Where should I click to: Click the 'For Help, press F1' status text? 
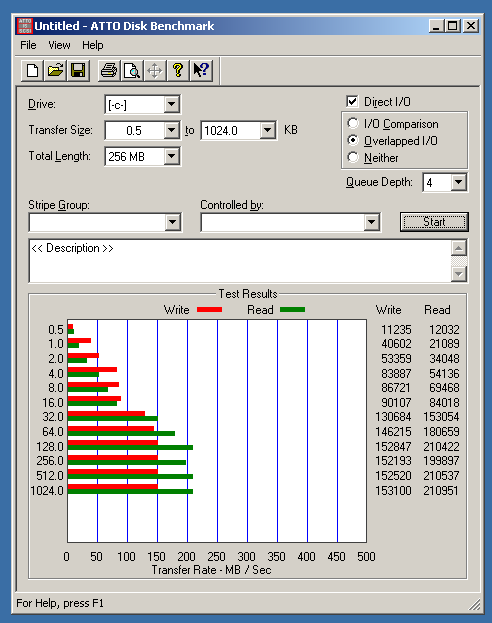point(60,603)
